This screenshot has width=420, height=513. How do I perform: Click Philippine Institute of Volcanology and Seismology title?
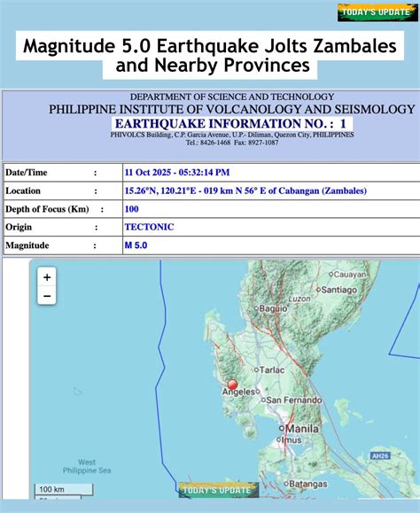click(x=232, y=109)
